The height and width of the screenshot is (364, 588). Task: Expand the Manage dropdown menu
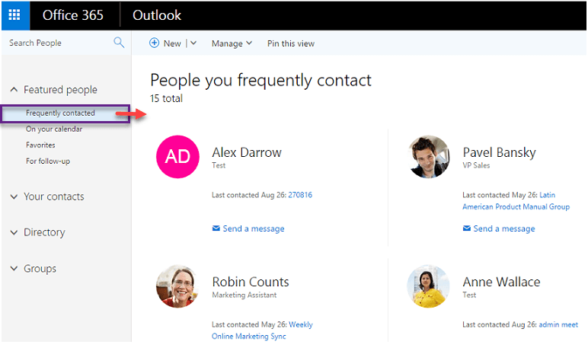[232, 43]
